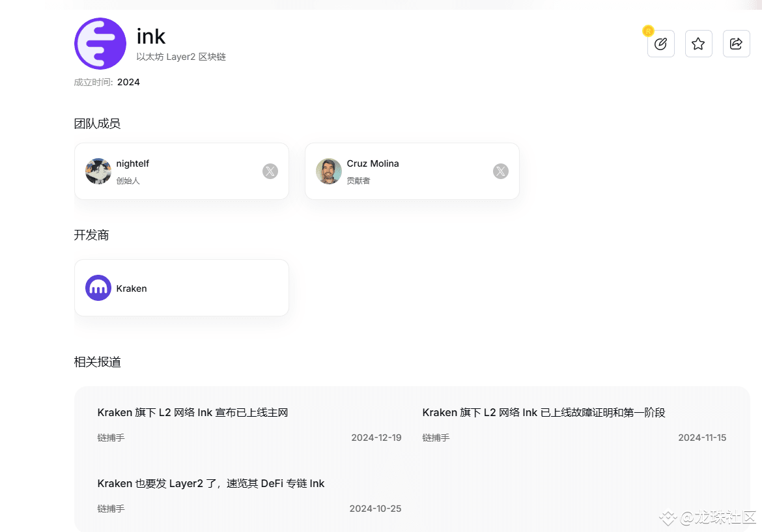
Task: Click nightelf's avatar picture
Action: coord(98,171)
